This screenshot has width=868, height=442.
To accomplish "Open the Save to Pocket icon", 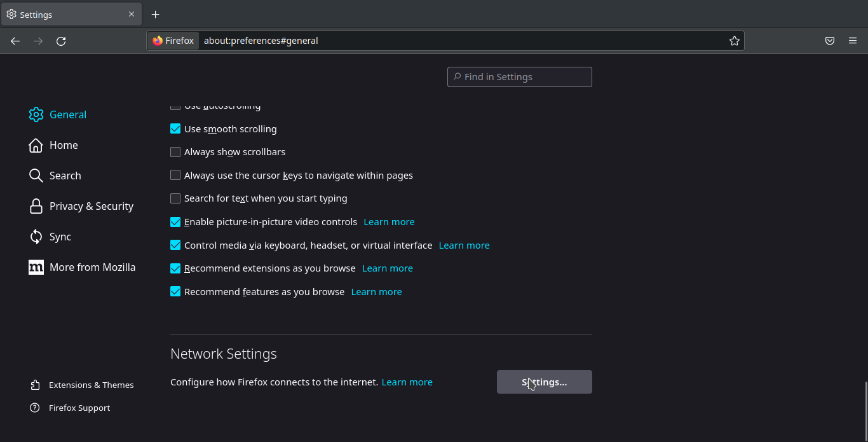I will click(x=829, y=41).
